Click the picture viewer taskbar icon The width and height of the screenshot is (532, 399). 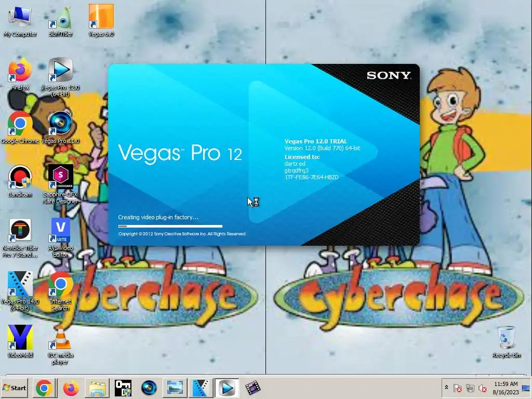pyautogui.click(x=175, y=388)
